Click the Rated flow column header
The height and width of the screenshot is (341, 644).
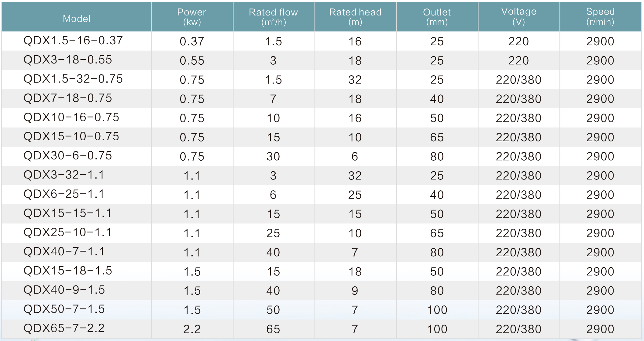(274, 17)
